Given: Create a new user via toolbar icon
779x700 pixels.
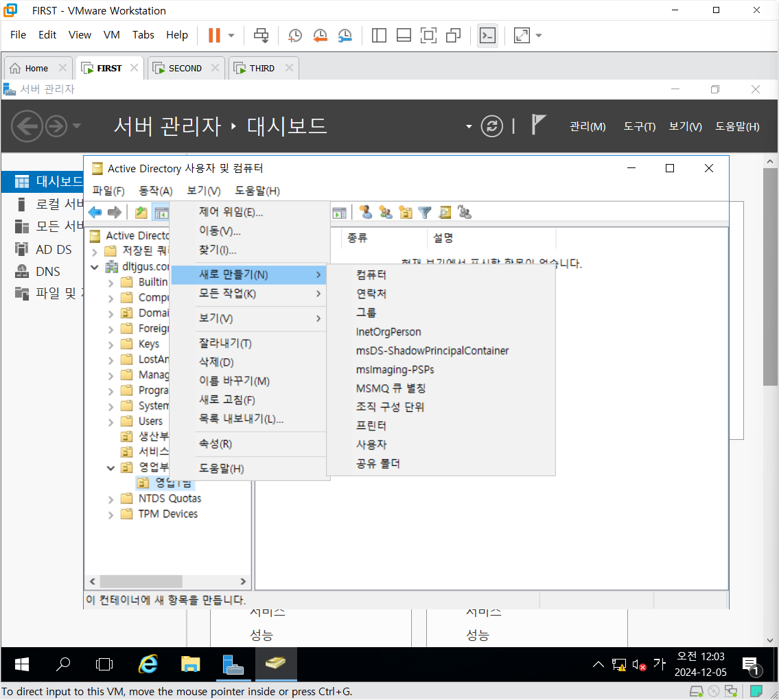Looking at the screenshot, I should pos(366,213).
